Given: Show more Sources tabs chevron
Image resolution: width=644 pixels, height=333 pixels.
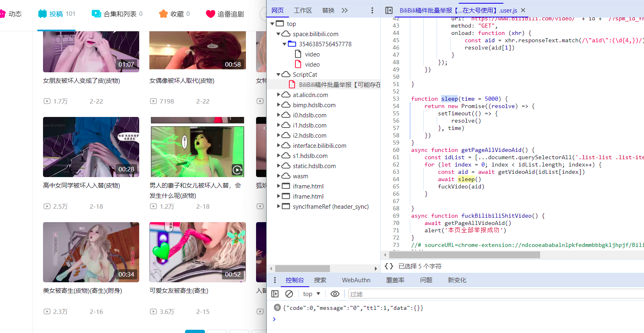Looking at the screenshot, I should tap(345, 10).
